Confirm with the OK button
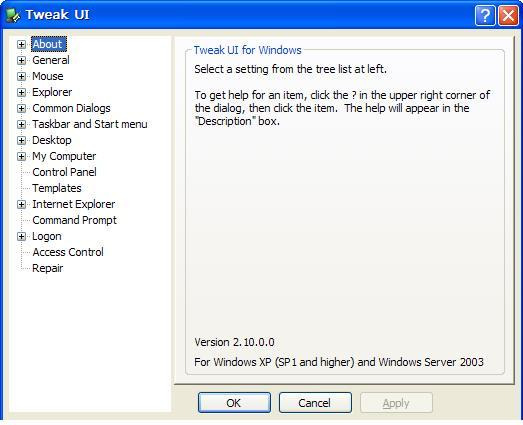This screenshot has width=523, height=425. (x=234, y=403)
